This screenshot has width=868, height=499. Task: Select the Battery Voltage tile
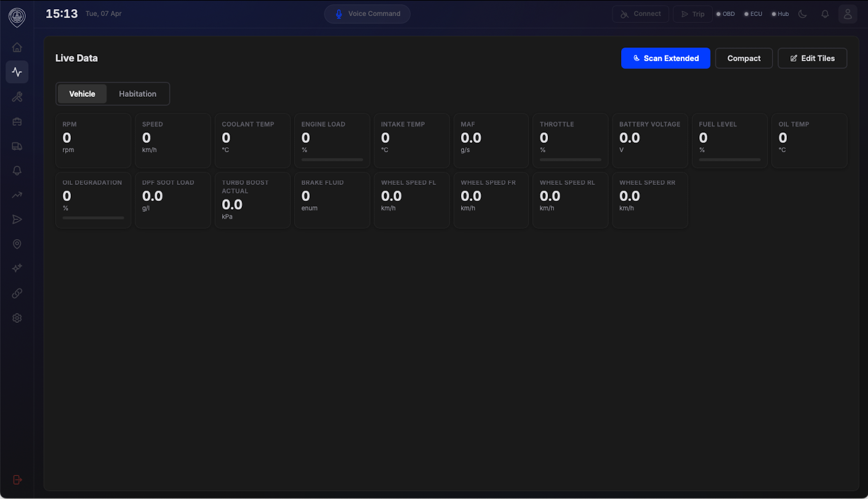click(650, 140)
